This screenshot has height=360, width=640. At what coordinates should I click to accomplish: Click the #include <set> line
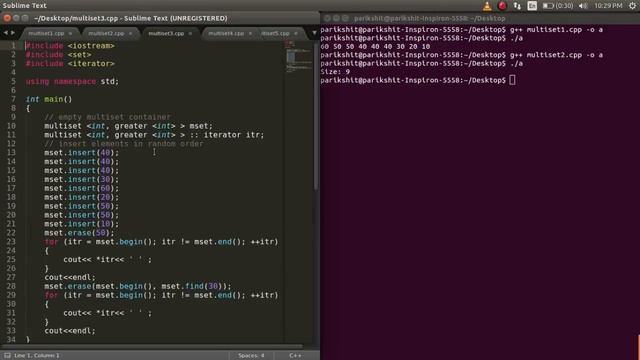58,55
